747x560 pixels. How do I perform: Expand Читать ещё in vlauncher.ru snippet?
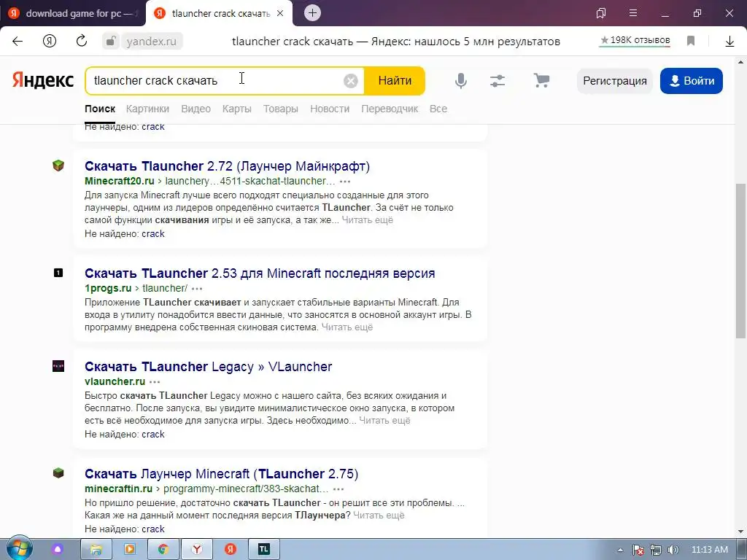point(384,421)
